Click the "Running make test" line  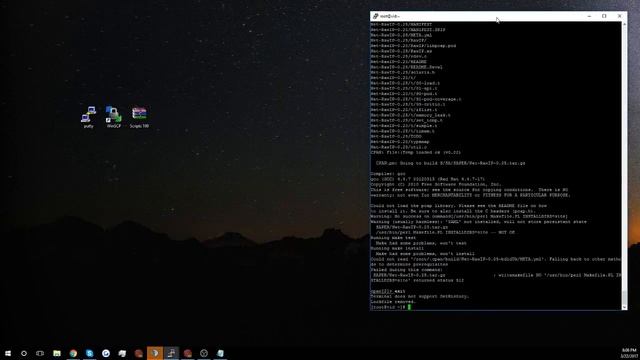tap(393, 238)
